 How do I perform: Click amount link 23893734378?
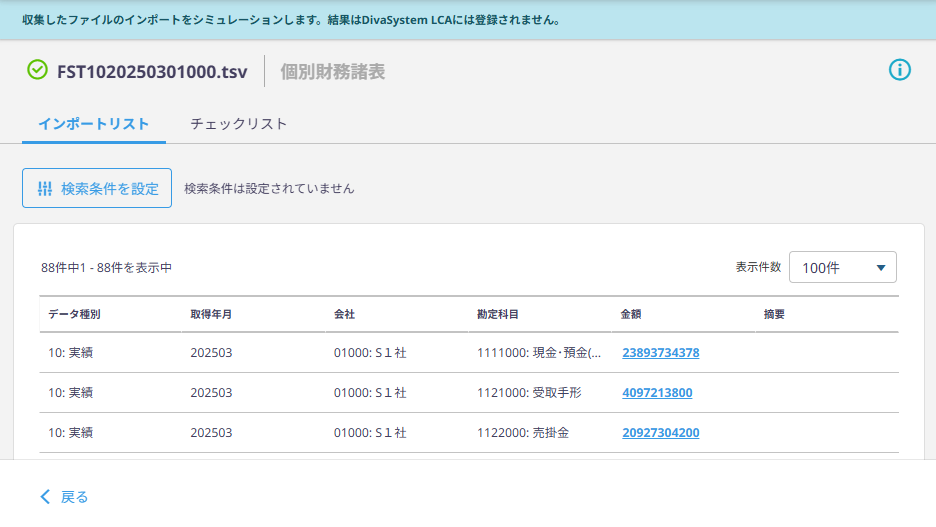pyautogui.click(x=661, y=353)
